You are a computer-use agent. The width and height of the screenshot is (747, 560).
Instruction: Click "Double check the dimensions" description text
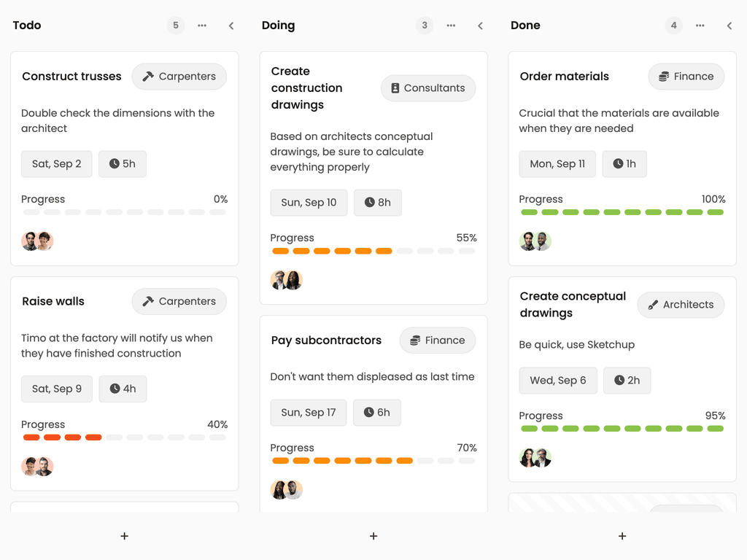[117, 120]
